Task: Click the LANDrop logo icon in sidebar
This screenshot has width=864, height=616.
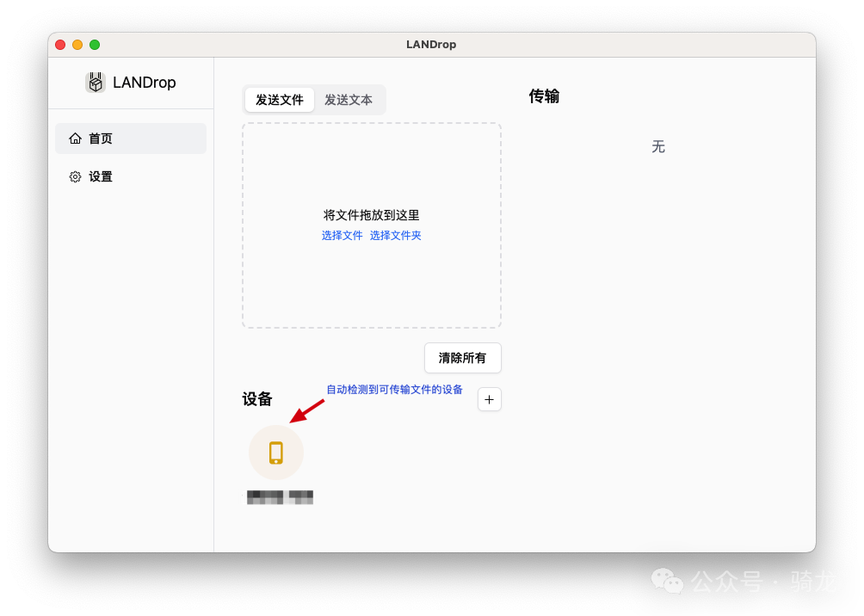Action: [x=95, y=82]
